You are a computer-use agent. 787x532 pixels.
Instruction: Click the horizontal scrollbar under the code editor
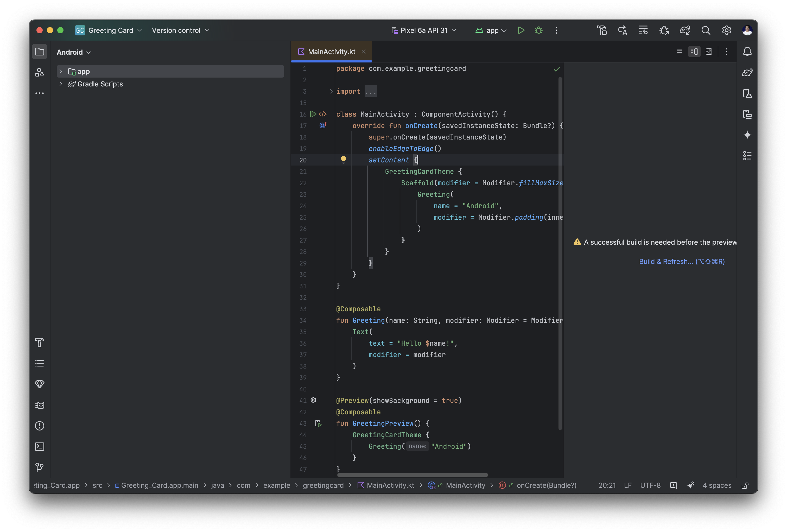coord(412,475)
